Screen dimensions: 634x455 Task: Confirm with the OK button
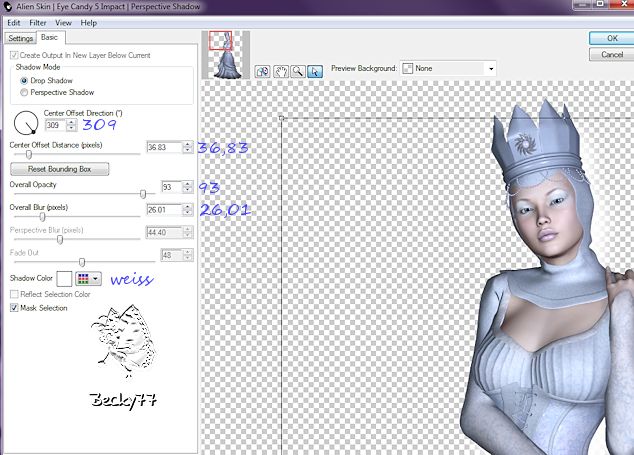pos(612,38)
